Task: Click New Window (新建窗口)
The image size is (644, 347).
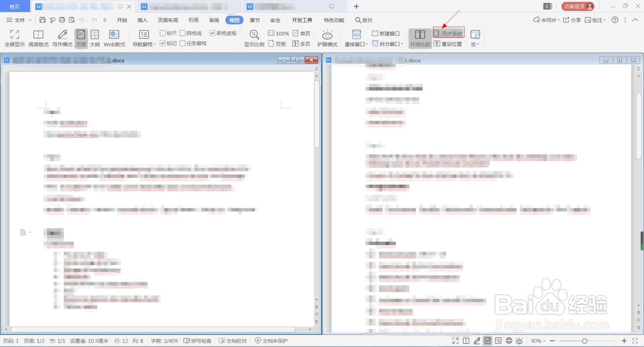Action: click(386, 33)
